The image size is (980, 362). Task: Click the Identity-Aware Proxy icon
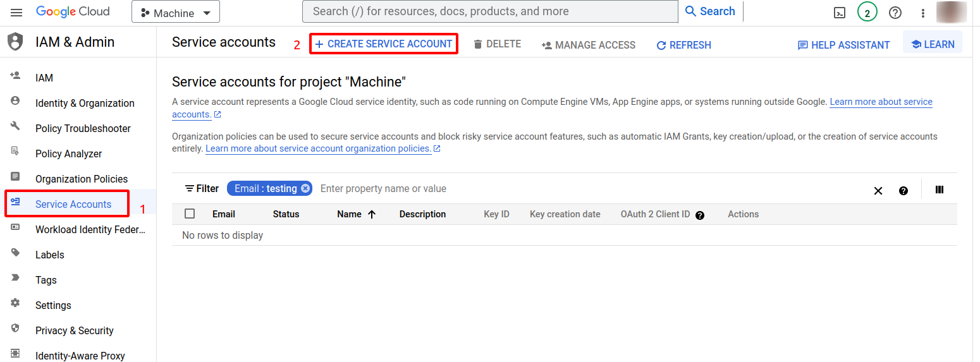[x=15, y=353]
